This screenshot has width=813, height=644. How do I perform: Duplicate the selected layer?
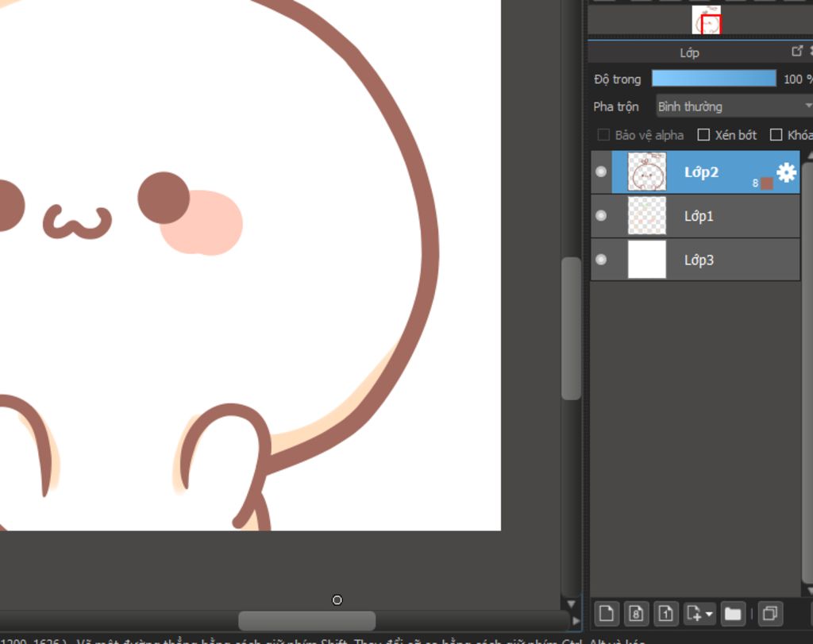tap(770, 614)
